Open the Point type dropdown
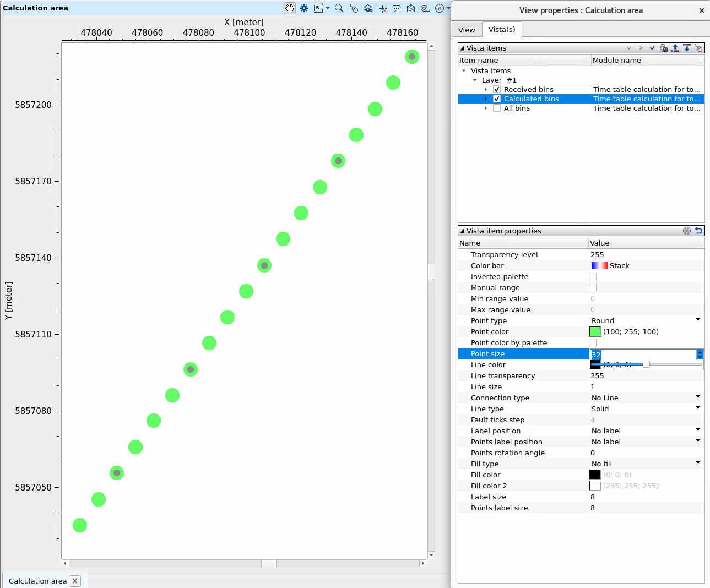 tap(697, 320)
